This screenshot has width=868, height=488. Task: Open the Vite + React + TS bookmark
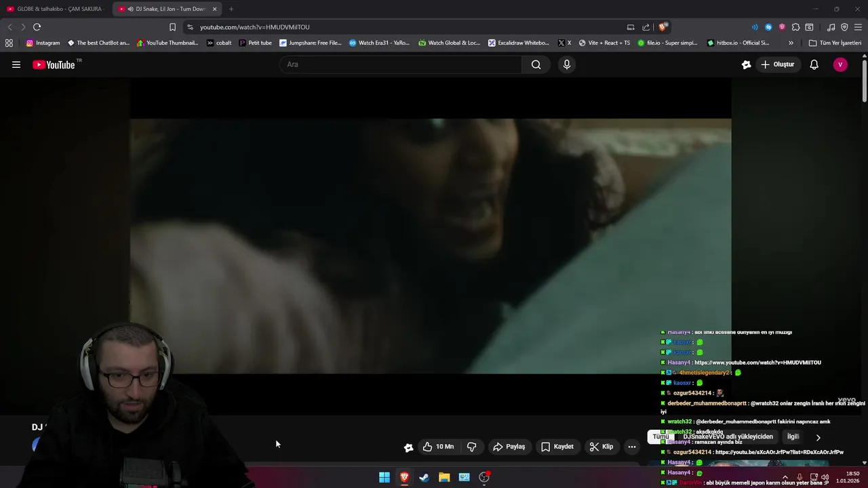604,43
